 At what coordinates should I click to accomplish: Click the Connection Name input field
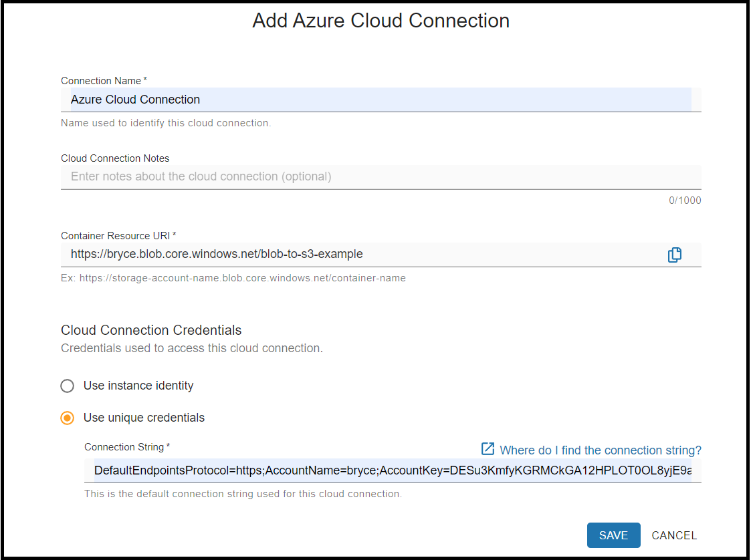tap(381, 100)
